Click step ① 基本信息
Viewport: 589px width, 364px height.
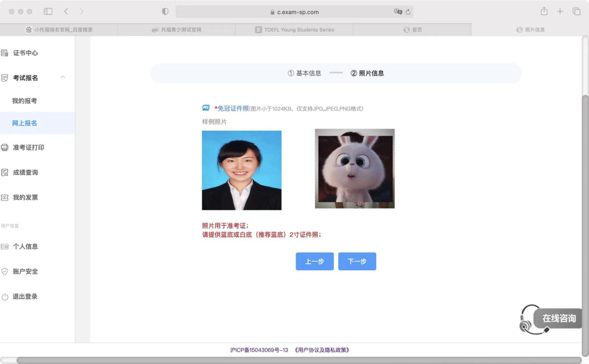pos(304,73)
